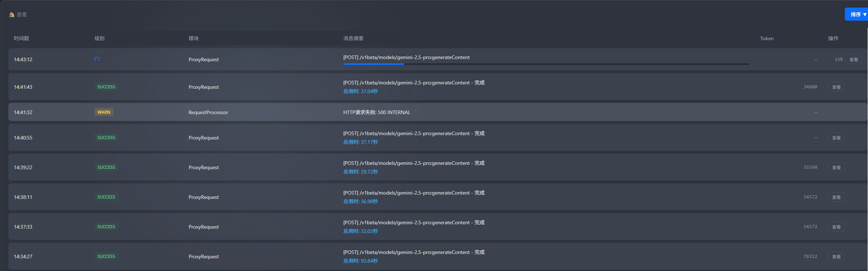Click the 时间戳 column header

click(x=21, y=38)
